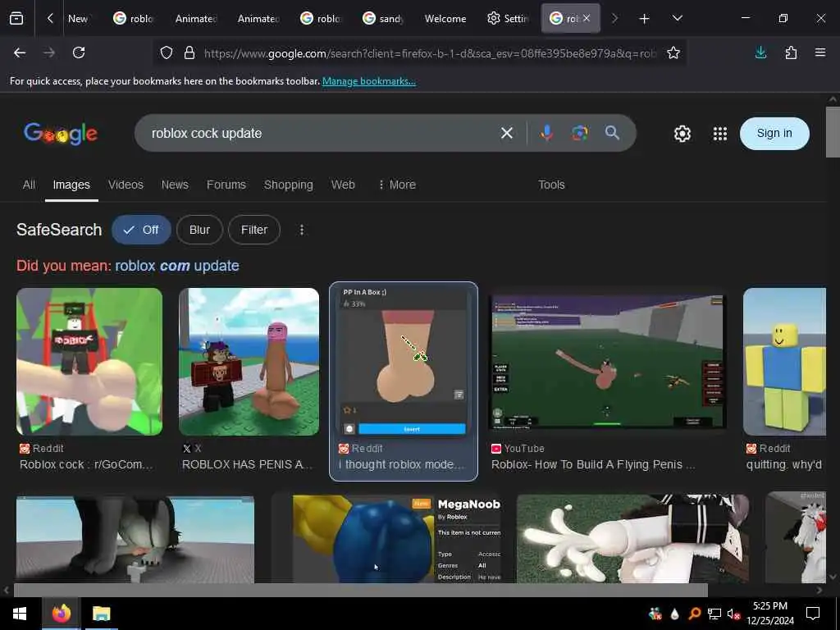Open the Manage bookmarks link

coord(368,81)
